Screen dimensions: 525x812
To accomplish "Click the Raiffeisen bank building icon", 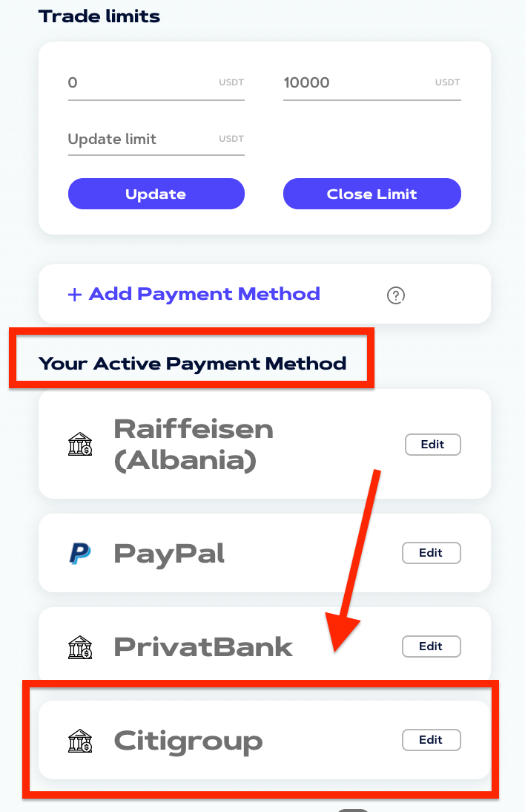I will (80, 445).
